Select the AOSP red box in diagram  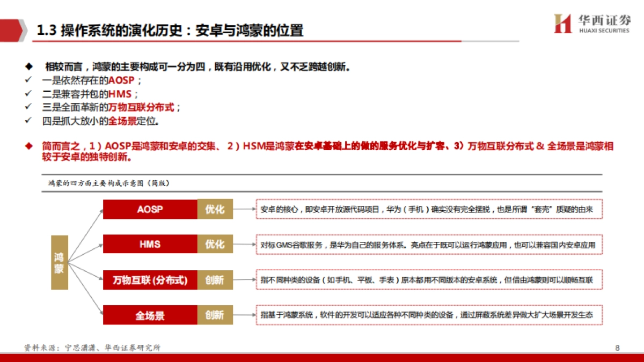(149, 210)
